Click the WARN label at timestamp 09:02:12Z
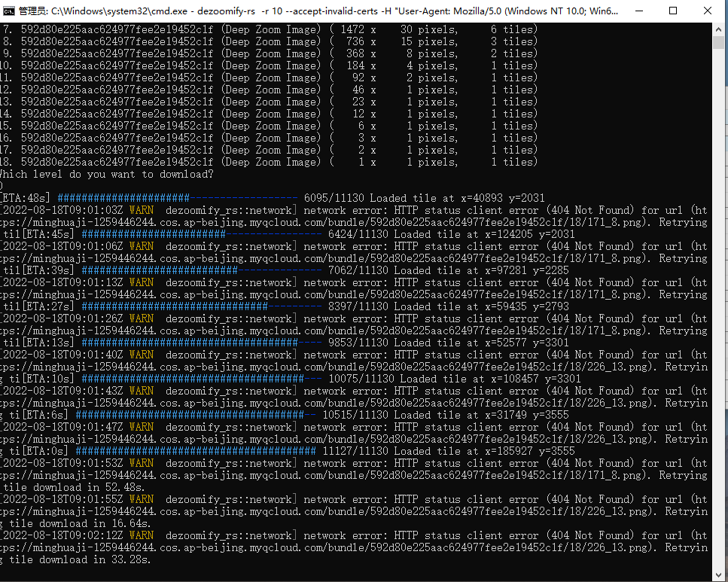This screenshot has height=582, width=728. pos(142,535)
